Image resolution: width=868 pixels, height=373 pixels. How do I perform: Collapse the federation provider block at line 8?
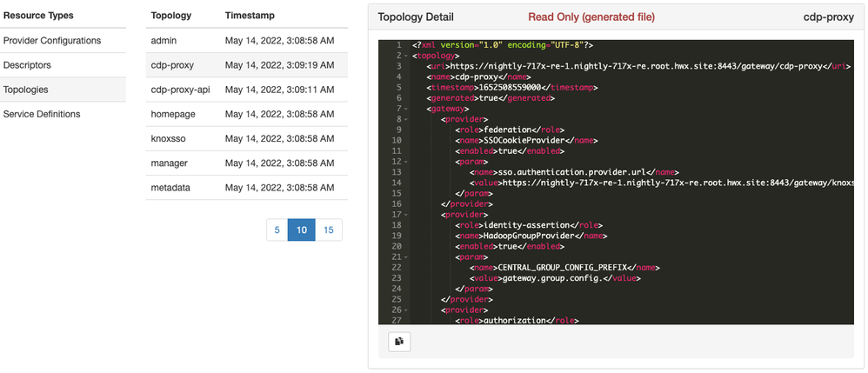tap(406, 119)
